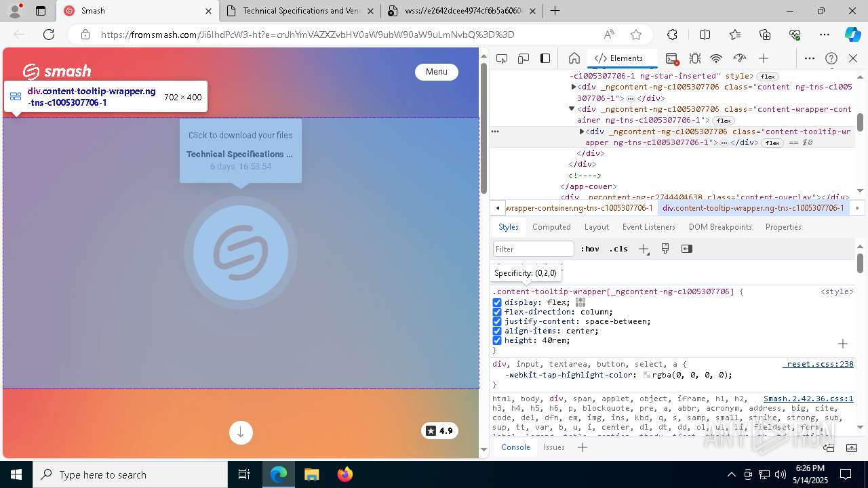
Task: Open the DevTools Welcome home icon
Action: click(x=574, y=58)
